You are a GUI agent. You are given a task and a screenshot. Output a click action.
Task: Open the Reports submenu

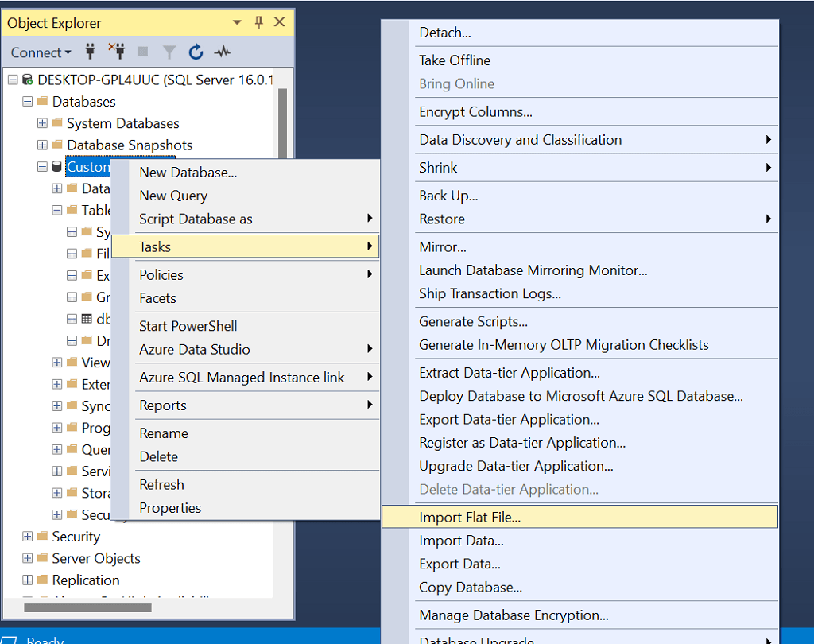click(246, 405)
